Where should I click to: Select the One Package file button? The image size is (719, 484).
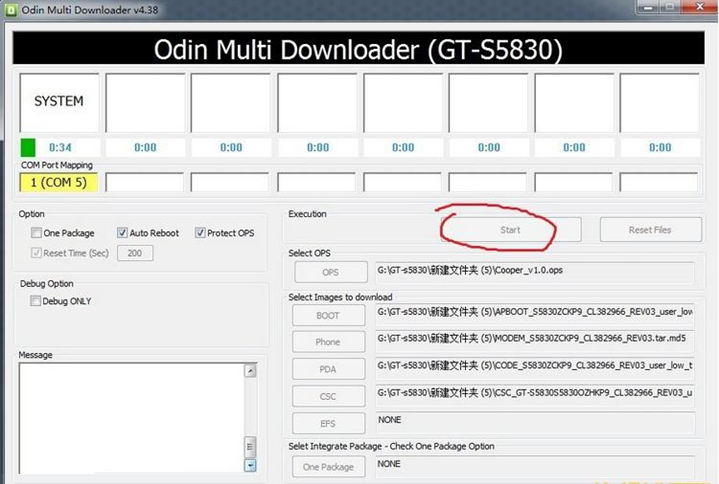(x=328, y=467)
